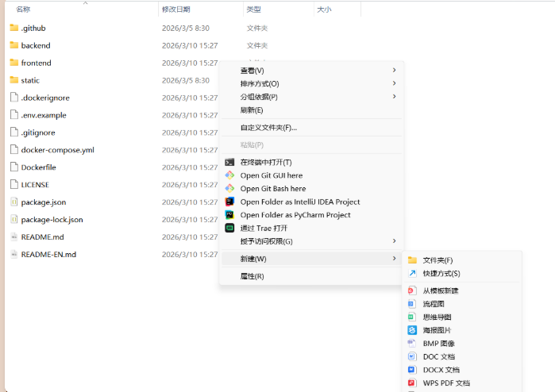Click the terminal icon for 在终端中打开
This screenshot has height=392, width=555.
tap(229, 162)
